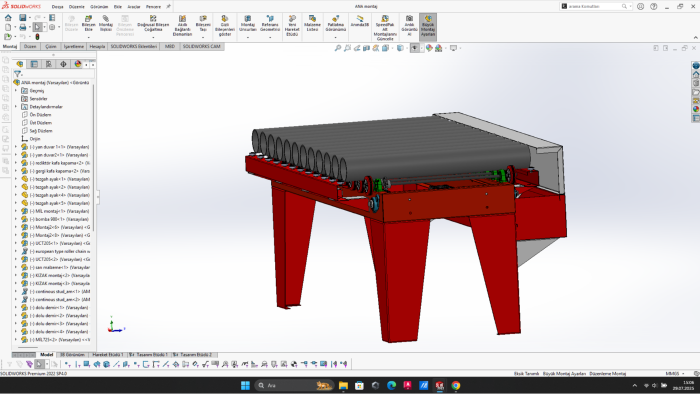This screenshot has height=394, width=700.
Task: Open Düzenle menu
Action: coord(76,7)
